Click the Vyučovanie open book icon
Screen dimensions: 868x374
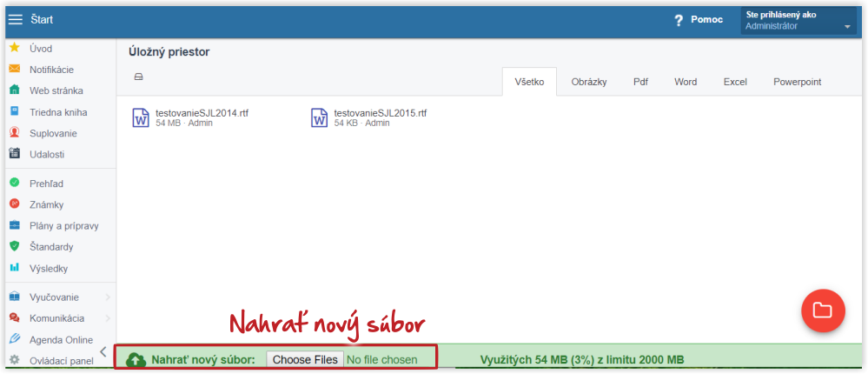tap(15, 297)
